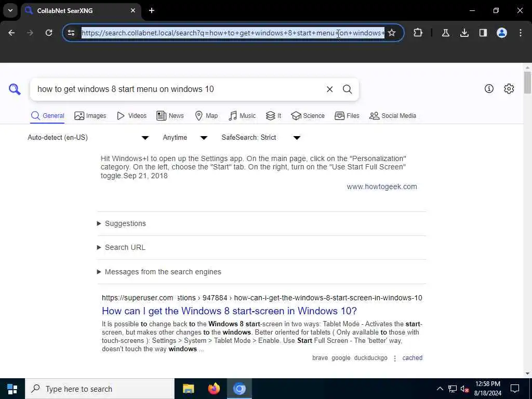Submit search with the magnifier button
This screenshot has height=399, width=532.
[x=347, y=89]
